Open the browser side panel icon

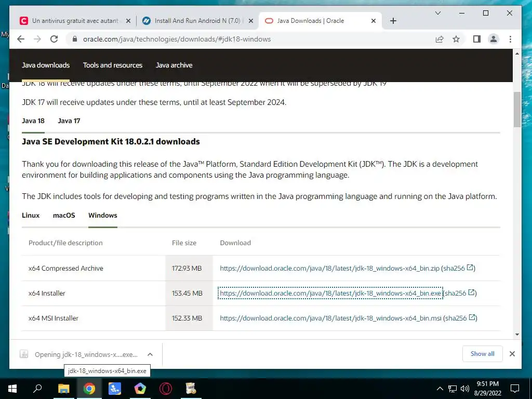coord(477,39)
